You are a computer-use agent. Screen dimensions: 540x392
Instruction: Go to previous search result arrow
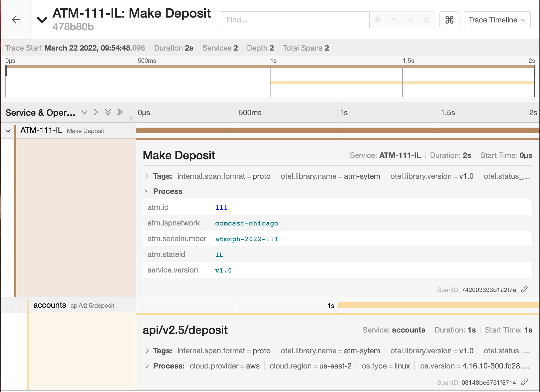394,20
